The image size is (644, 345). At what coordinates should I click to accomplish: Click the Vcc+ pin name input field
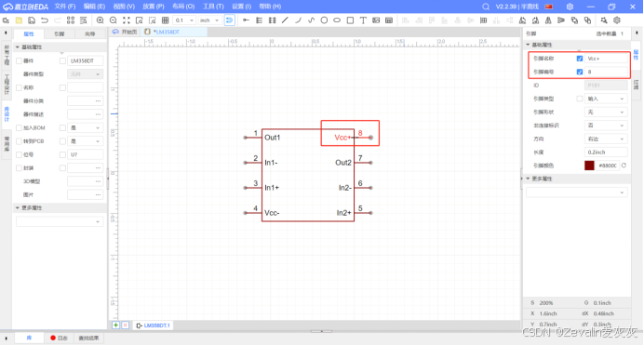606,59
